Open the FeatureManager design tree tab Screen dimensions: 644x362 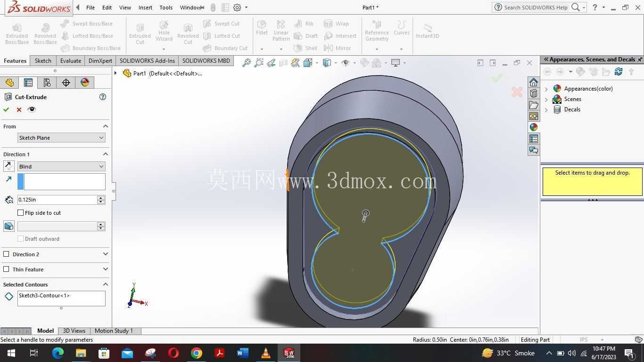pyautogui.click(x=9, y=83)
